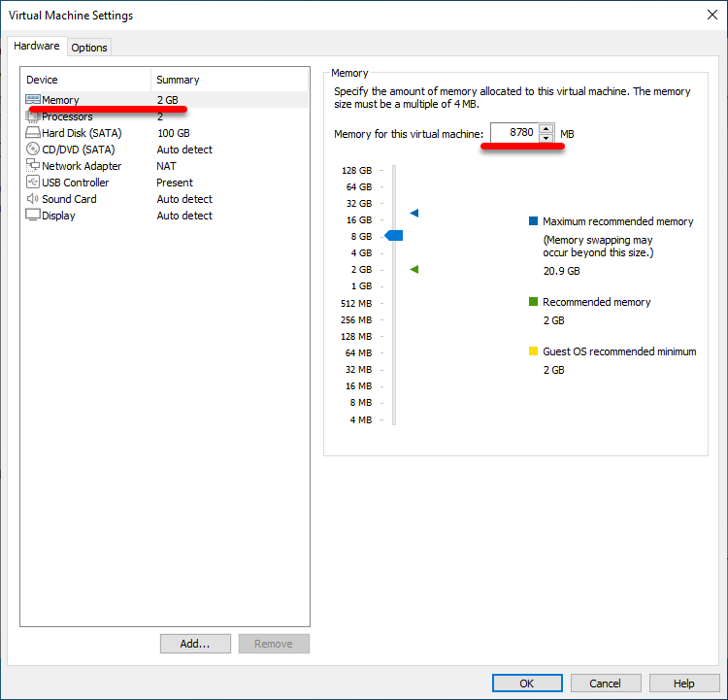Select the CD/DVD (SATA) row label
The width and height of the screenshot is (728, 700).
79,150
